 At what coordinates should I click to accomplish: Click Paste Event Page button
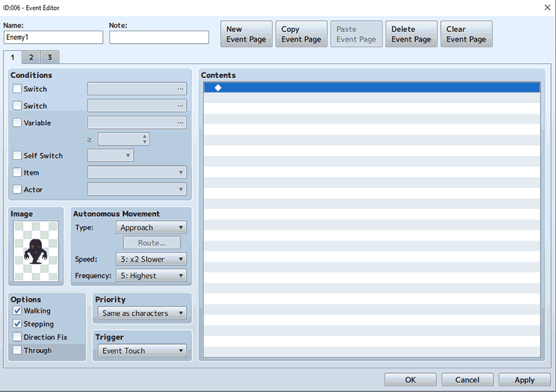point(356,34)
